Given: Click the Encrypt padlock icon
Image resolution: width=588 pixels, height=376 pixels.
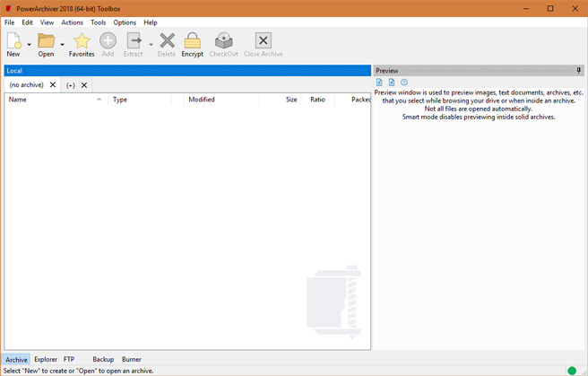Looking at the screenshot, I should (192, 41).
